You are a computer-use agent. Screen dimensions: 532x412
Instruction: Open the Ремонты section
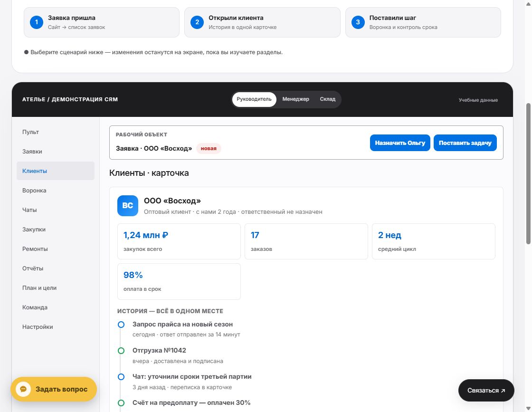click(56, 249)
